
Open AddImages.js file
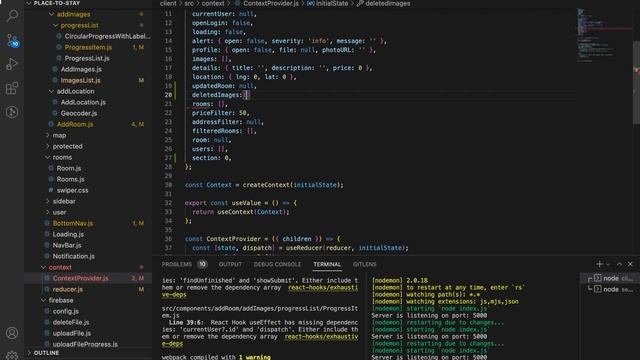tap(81, 69)
